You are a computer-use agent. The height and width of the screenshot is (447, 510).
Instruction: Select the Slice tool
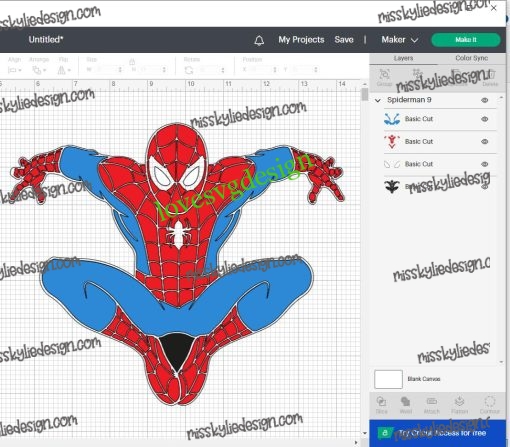tap(381, 405)
